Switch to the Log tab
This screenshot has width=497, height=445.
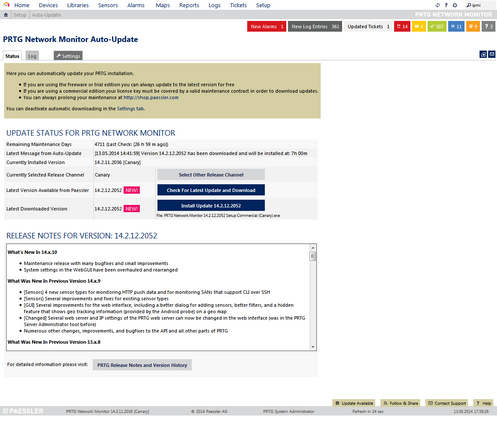(x=32, y=56)
